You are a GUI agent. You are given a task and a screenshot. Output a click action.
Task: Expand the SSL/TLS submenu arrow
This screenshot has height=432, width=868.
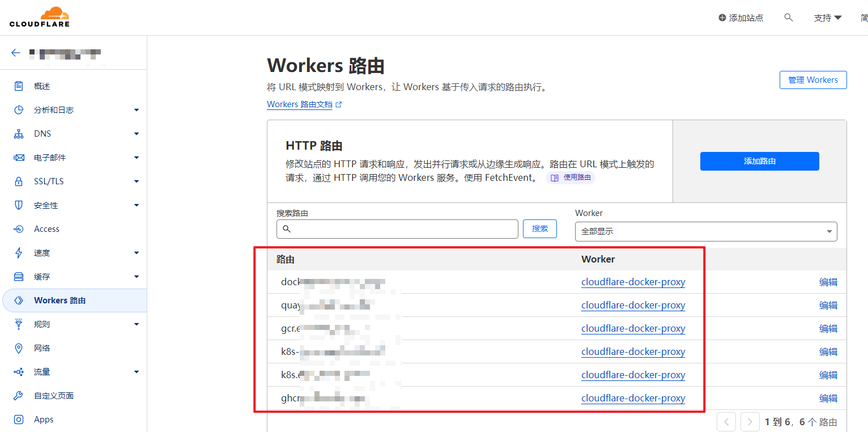tap(137, 181)
